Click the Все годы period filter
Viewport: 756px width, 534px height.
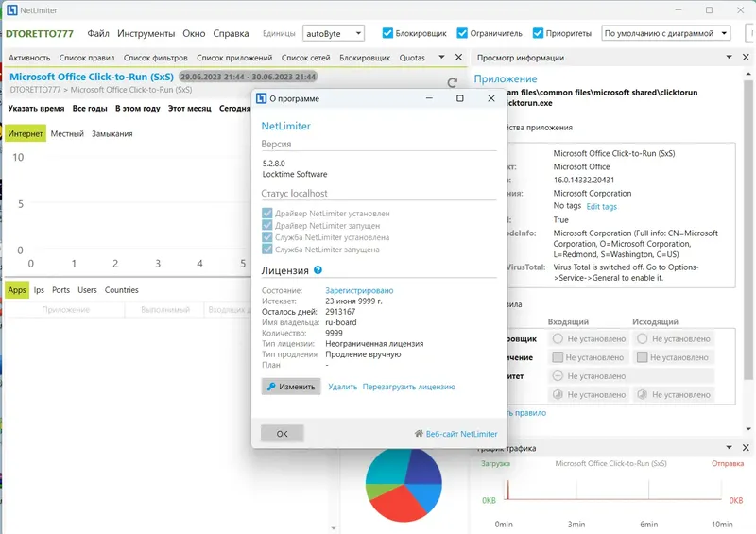pyautogui.click(x=90, y=108)
